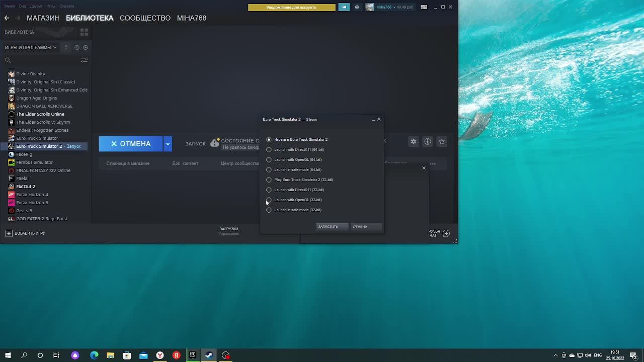Open the Steam menu
Screen dimensions: 644x362
point(10,7)
